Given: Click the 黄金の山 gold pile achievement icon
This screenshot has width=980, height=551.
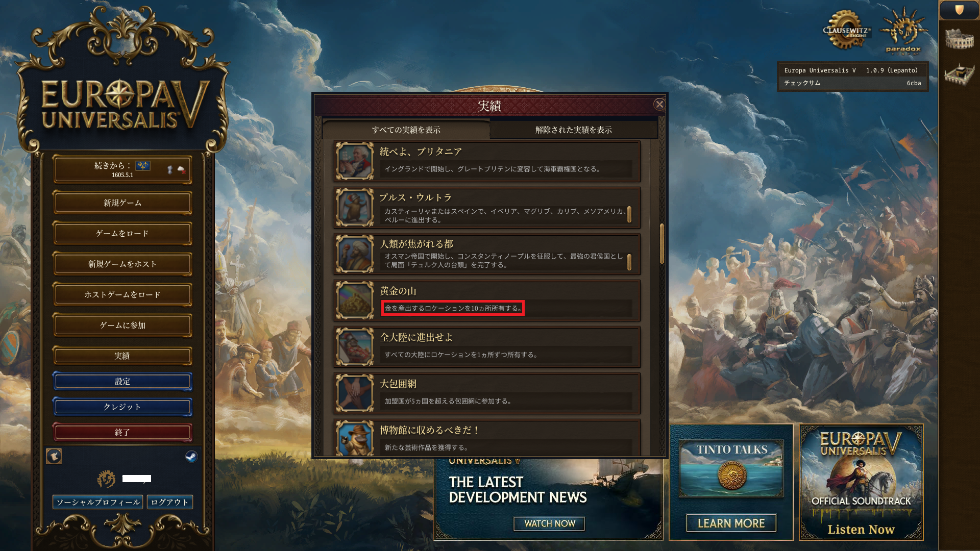Looking at the screenshot, I should click(354, 300).
